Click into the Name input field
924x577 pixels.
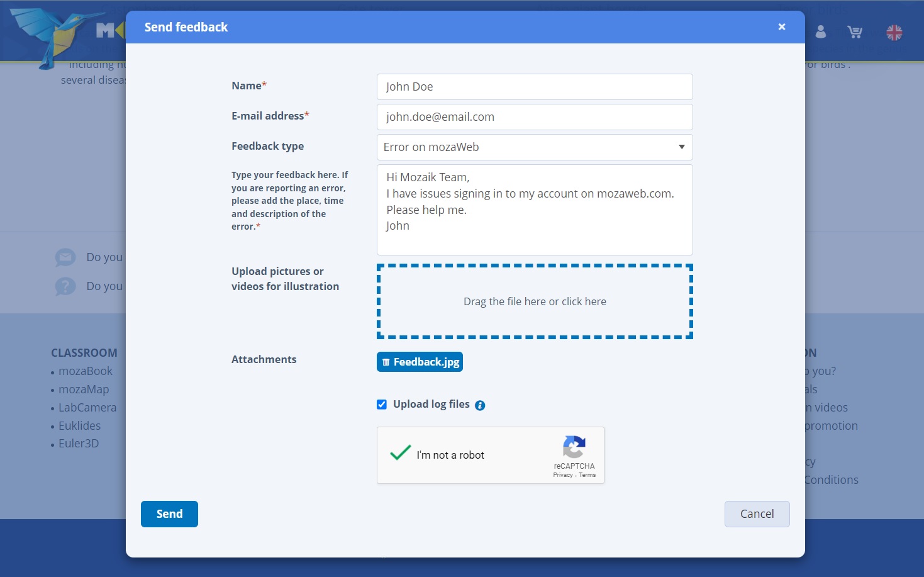point(534,87)
